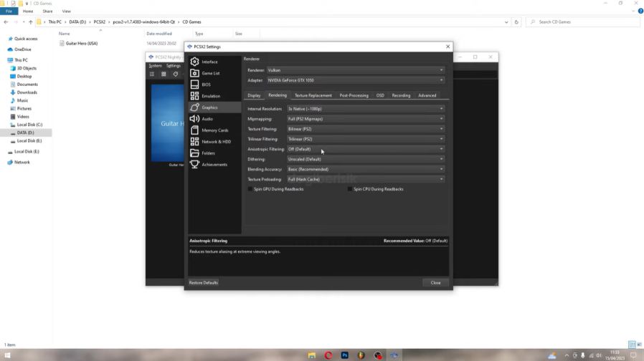The image size is (644, 361).
Task: Open Quick access in Explorer sidebar
Action: point(26,39)
